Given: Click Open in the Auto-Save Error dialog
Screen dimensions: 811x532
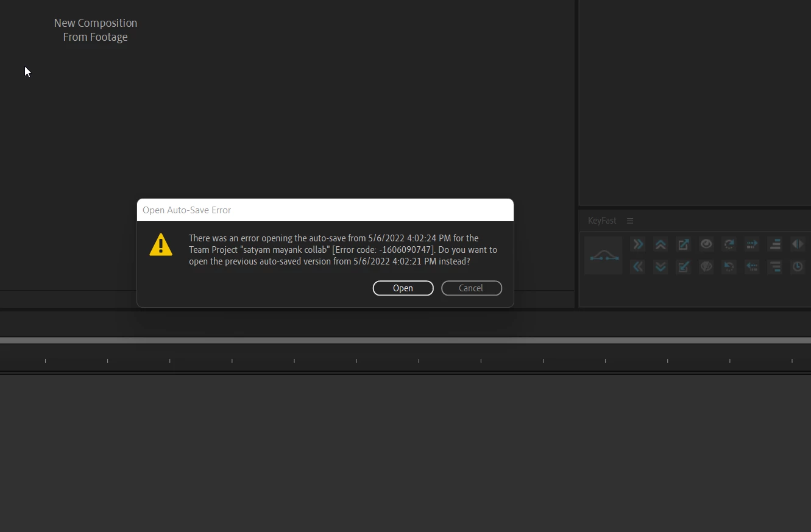Looking at the screenshot, I should click(x=403, y=288).
